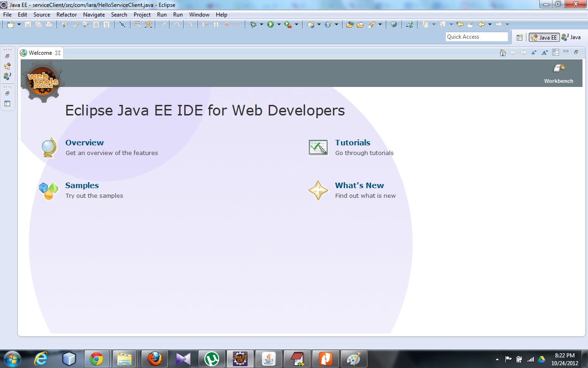Open the Refactor menu
588x368 pixels.
click(x=67, y=15)
